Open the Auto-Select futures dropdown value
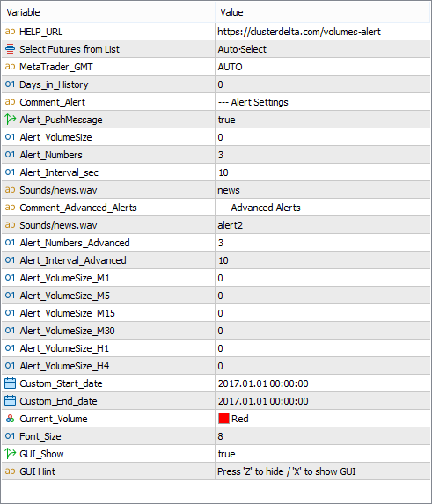432x504 pixels. [323, 49]
